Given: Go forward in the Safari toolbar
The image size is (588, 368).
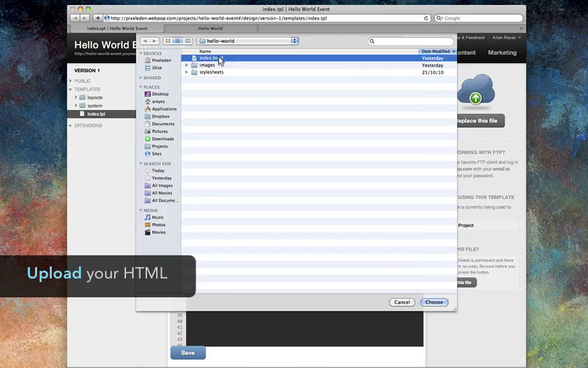Looking at the screenshot, I should [85, 18].
